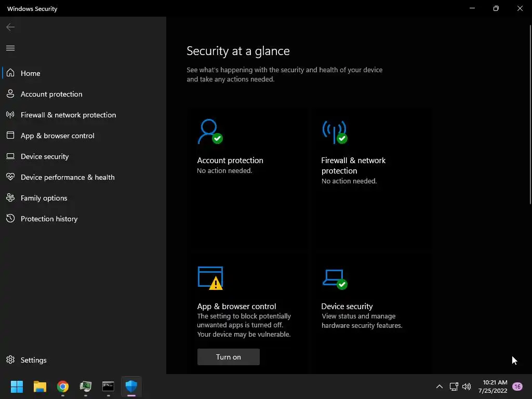Open Firewall & network protection sidebar item
532x399 pixels.
pyautogui.click(x=83, y=115)
